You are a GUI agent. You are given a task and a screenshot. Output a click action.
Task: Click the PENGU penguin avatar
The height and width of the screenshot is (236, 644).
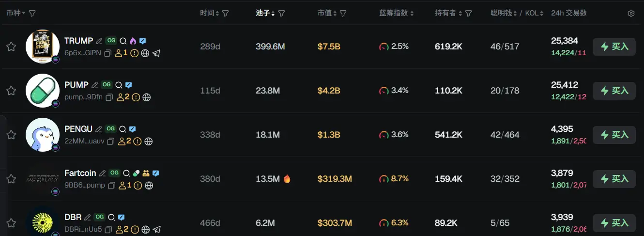(x=43, y=134)
